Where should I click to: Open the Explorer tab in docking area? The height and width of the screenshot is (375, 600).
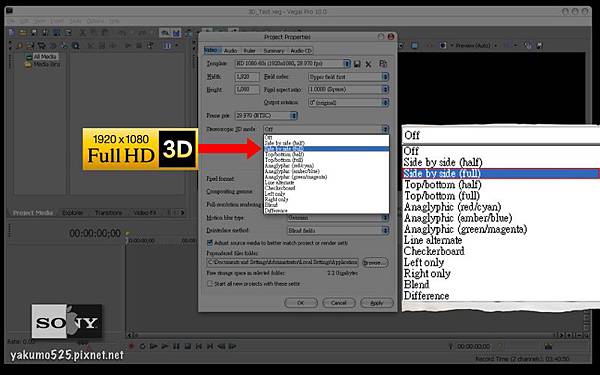(x=72, y=213)
